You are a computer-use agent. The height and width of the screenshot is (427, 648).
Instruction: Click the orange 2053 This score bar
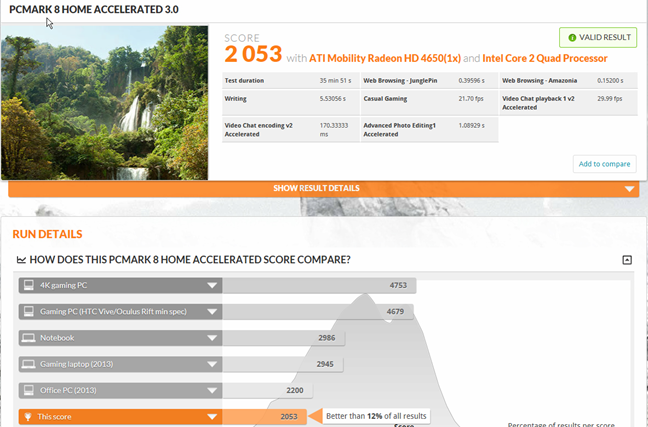(264, 417)
